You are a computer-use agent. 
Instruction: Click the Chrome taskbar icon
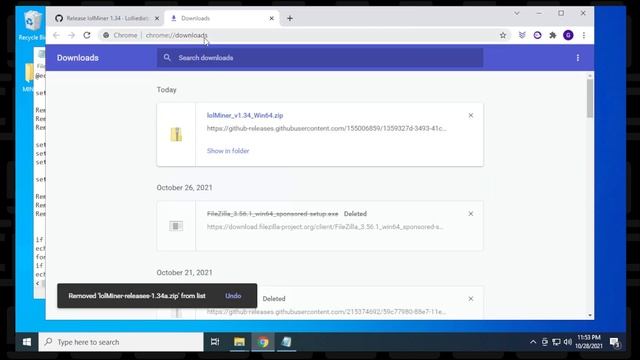[x=263, y=342]
